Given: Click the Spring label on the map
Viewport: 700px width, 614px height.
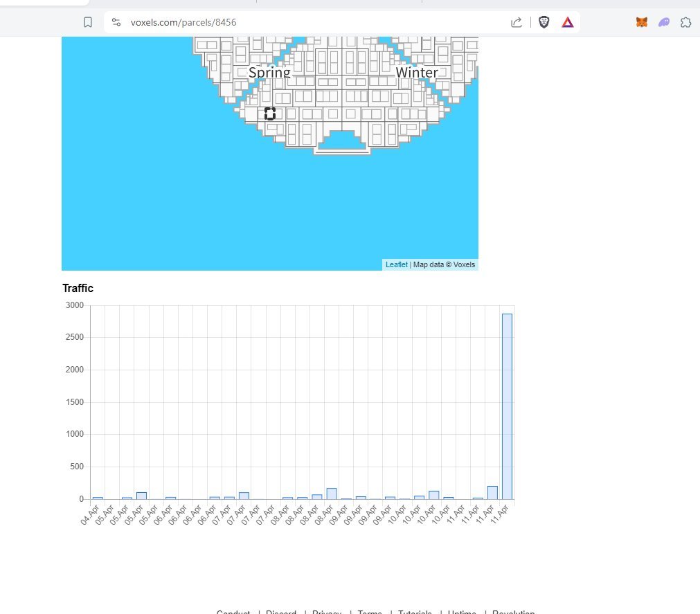Looking at the screenshot, I should click(x=269, y=72).
